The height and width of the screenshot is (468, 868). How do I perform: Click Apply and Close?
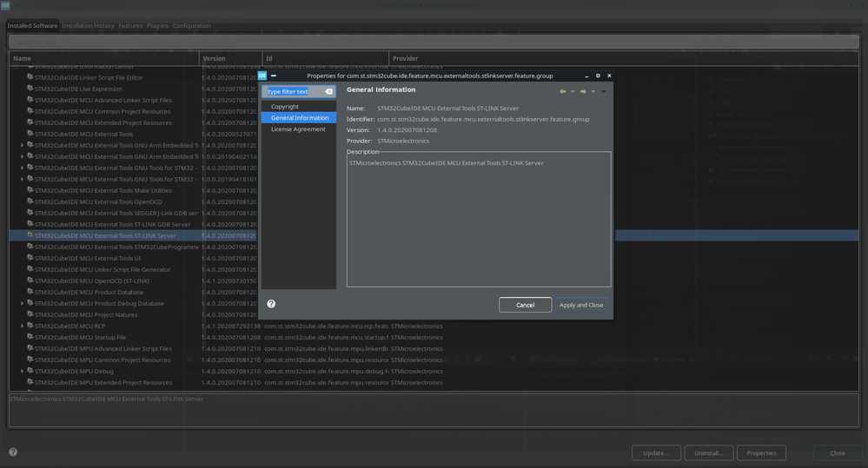[x=581, y=305]
